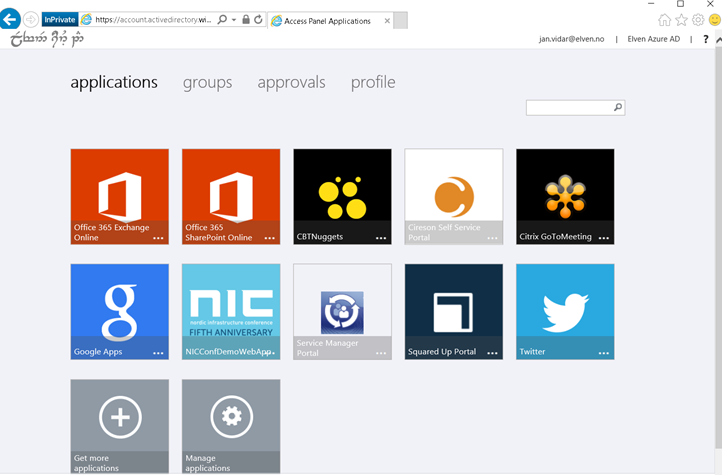Click the Elven script logo

47,39
